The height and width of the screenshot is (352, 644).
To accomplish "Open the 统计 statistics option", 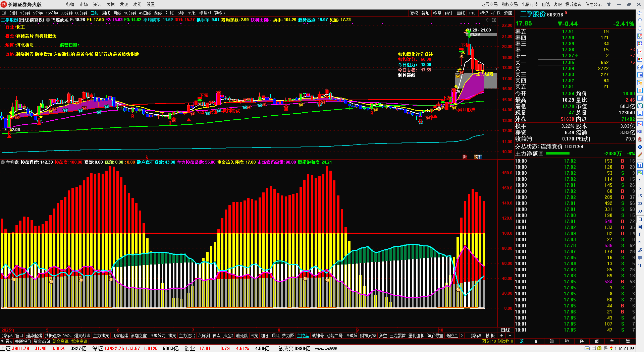I will pyautogui.click(x=449, y=13).
